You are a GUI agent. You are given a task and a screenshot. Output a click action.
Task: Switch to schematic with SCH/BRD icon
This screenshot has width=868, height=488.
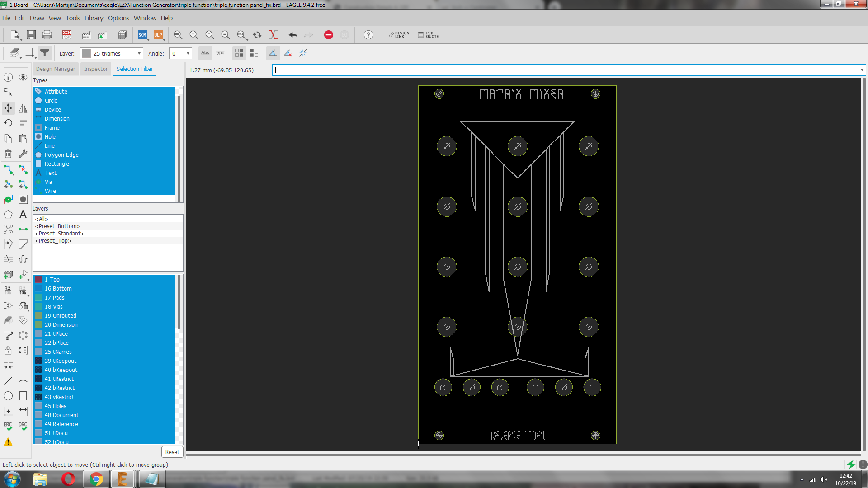pyautogui.click(x=67, y=35)
